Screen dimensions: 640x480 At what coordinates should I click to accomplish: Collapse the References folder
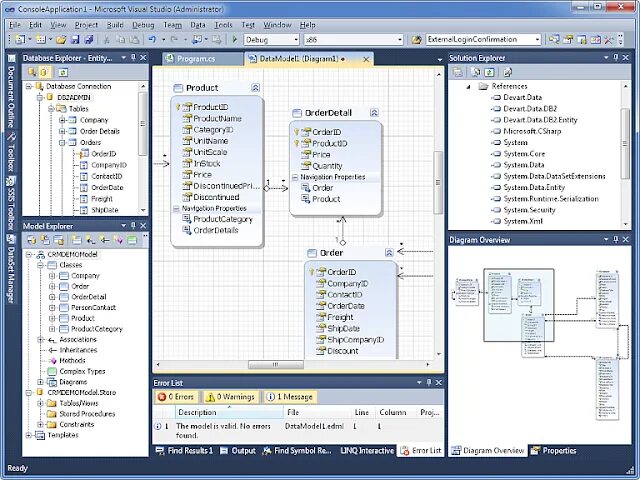[469, 87]
